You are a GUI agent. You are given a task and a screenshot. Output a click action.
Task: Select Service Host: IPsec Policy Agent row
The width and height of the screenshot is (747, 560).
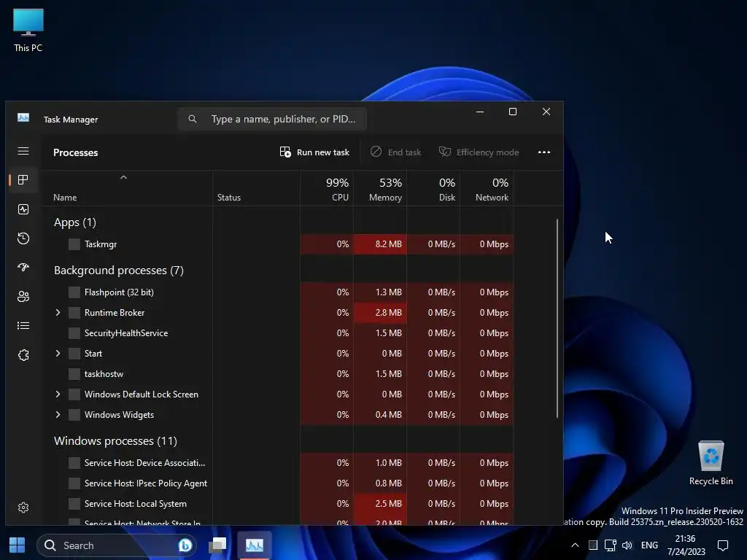[x=278, y=483]
